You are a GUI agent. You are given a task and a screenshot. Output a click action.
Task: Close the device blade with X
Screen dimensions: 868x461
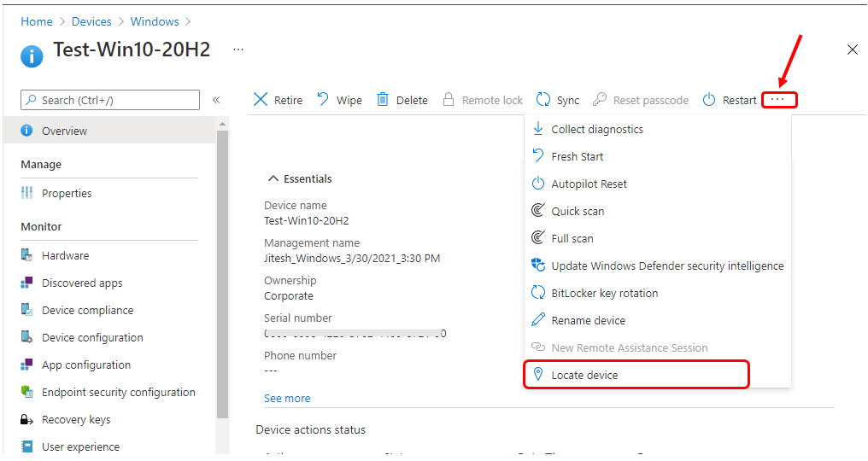tap(853, 50)
